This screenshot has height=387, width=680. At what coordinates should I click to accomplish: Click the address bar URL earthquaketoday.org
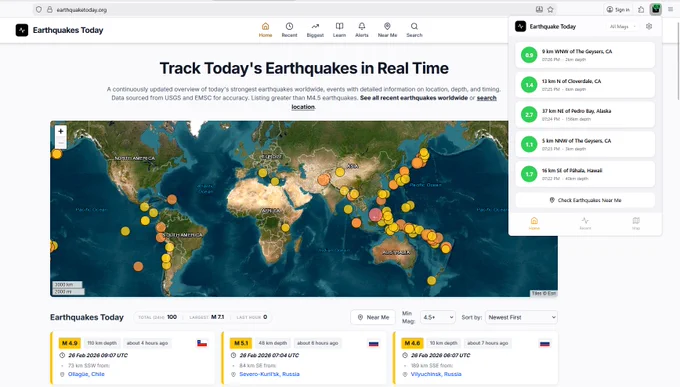pos(82,10)
